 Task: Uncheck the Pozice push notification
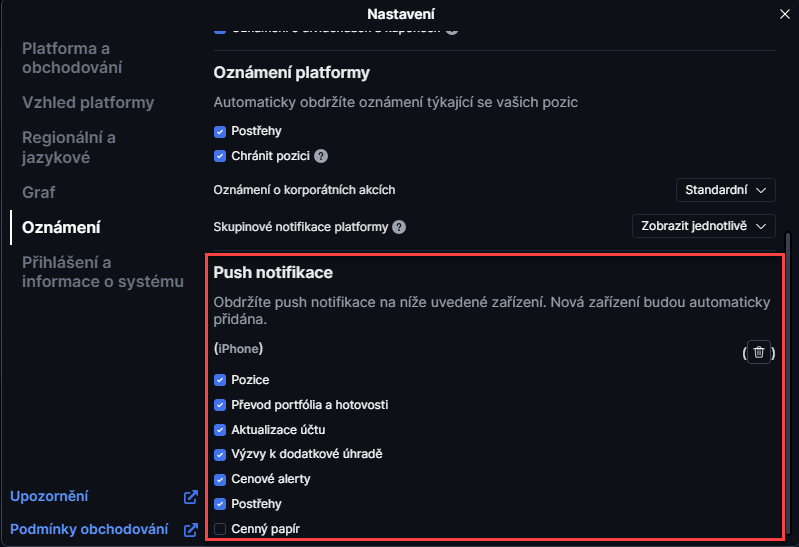(x=220, y=380)
